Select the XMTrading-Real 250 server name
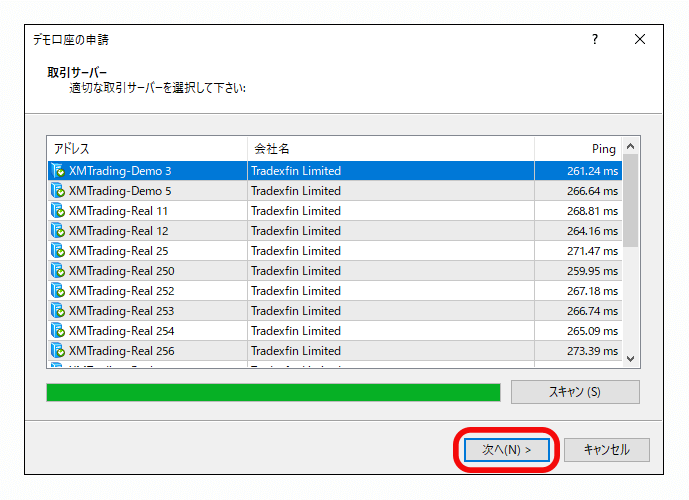The width and height of the screenshot is (689, 500). pyautogui.click(x=122, y=271)
